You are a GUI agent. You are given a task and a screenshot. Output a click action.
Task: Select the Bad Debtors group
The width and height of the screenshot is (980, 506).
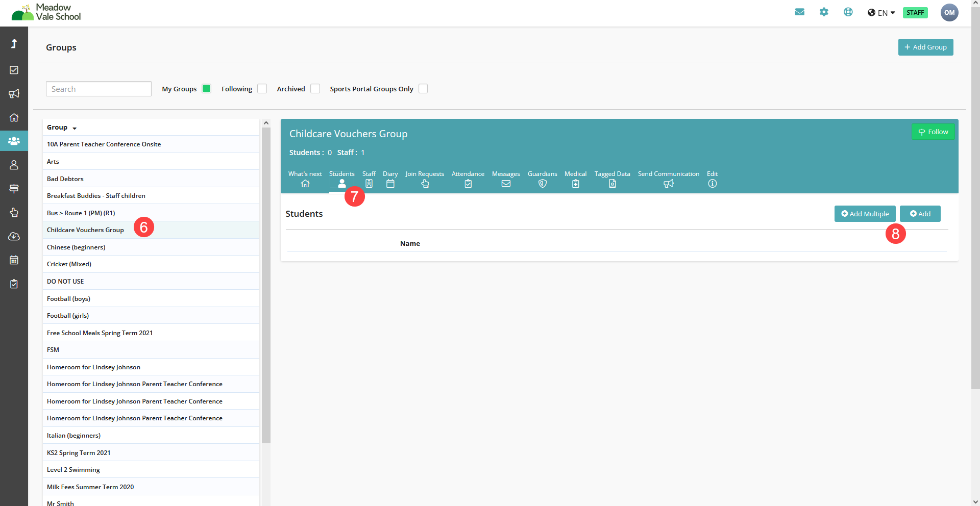(x=151, y=179)
